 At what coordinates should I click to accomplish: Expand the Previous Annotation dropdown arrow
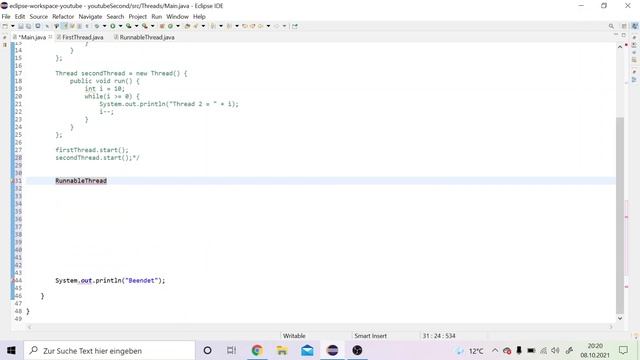237,26
